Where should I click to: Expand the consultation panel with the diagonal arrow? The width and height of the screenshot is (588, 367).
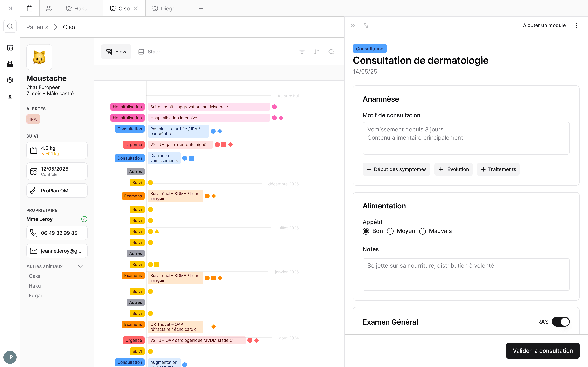click(x=366, y=25)
